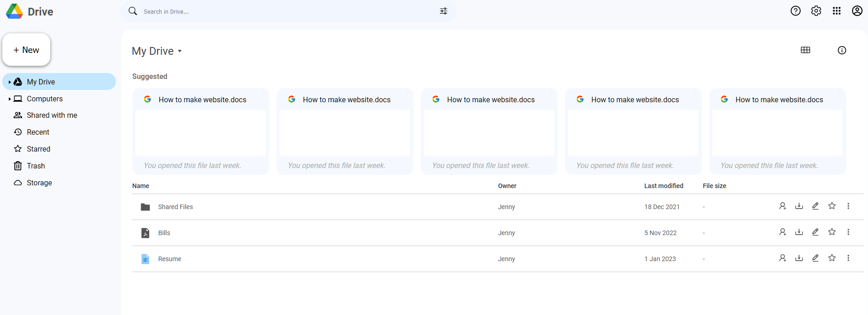Open the Trash section
Image resolution: width=868 pixels, height=315 pixels.
point(36,166)
